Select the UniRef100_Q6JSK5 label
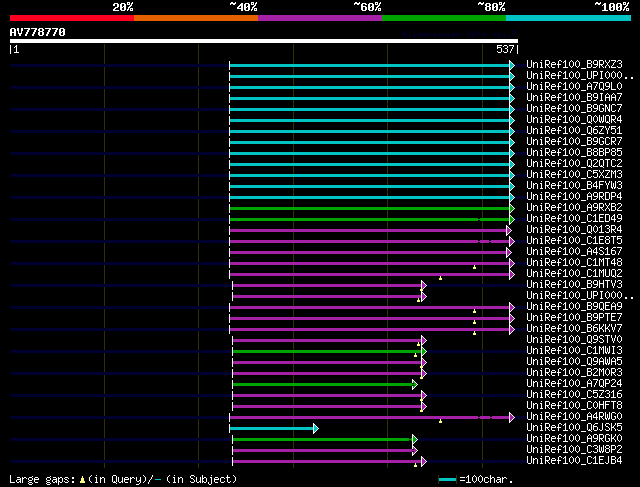The image size is (640, 487). (x=574, y=428)
